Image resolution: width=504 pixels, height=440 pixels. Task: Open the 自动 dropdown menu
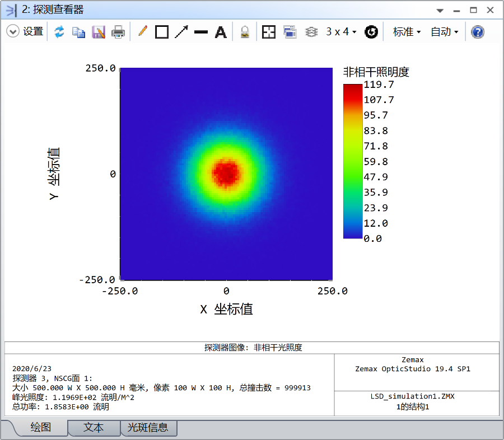point(444,32)
